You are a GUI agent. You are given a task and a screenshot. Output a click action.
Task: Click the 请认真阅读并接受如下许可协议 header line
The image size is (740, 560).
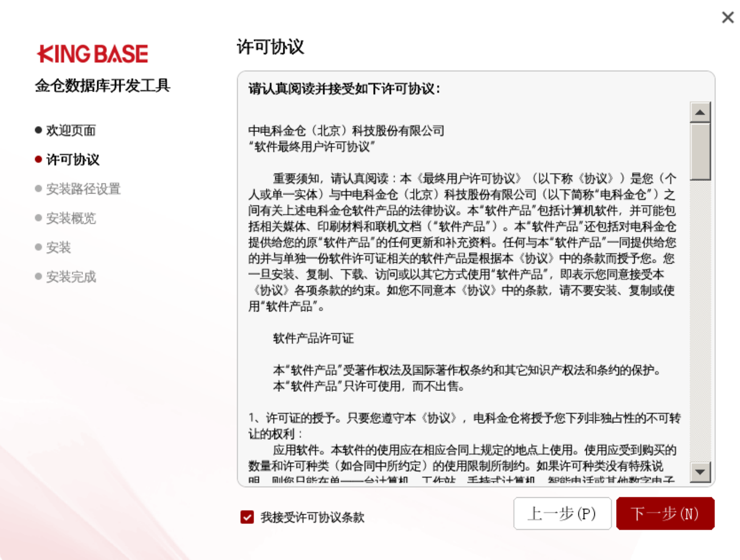[344, 89]
